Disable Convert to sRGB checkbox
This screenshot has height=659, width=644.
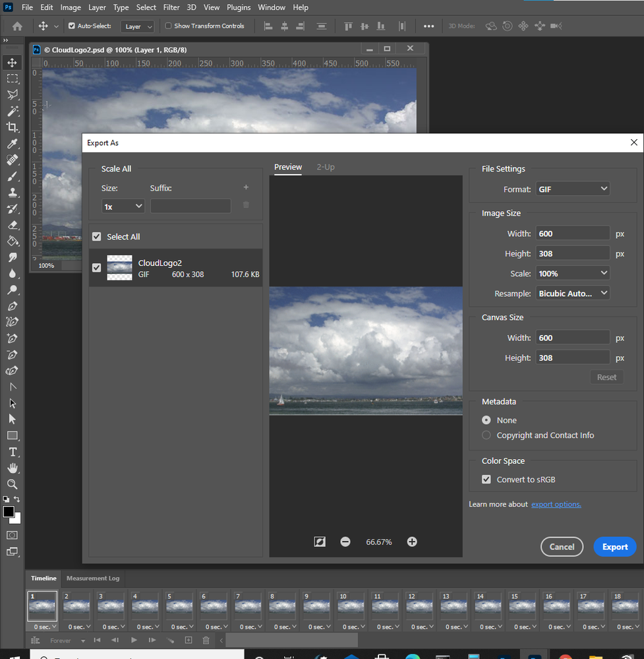tap(486, 480)
